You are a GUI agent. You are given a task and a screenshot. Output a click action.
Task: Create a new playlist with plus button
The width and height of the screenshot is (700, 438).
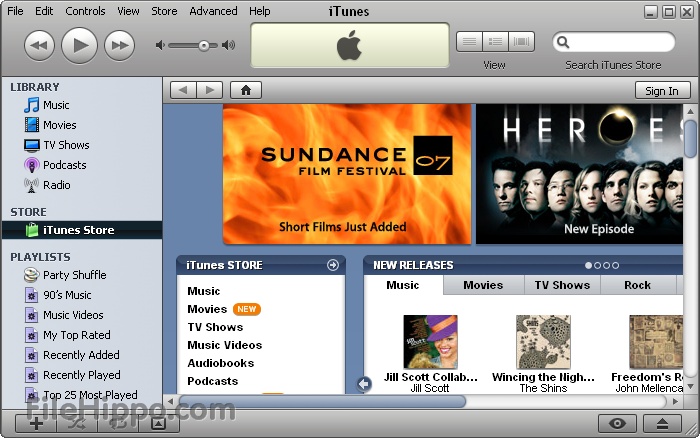click(36, 423)
